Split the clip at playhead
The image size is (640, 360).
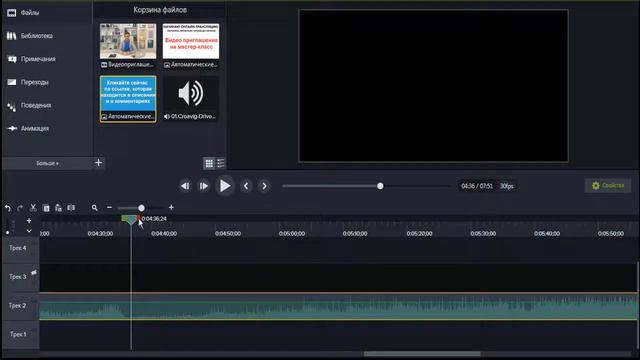coord(71,208)
